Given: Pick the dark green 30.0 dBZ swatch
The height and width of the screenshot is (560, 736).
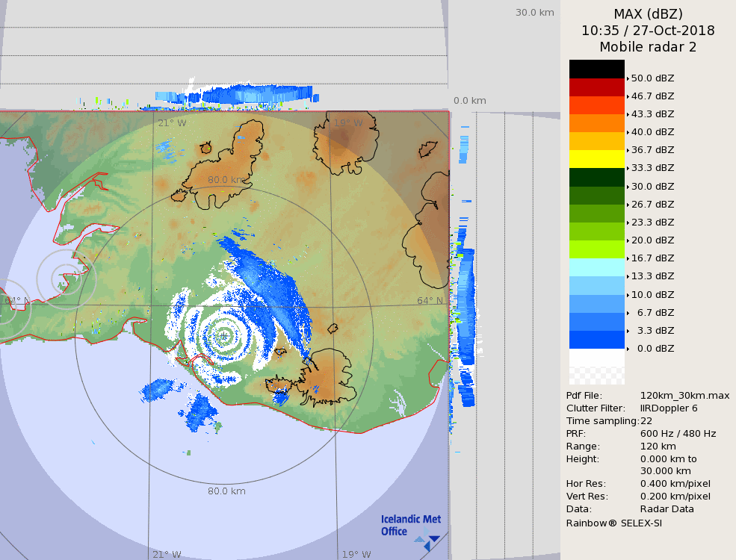Looking at the screenshot, I should click(x=596, y=177).
